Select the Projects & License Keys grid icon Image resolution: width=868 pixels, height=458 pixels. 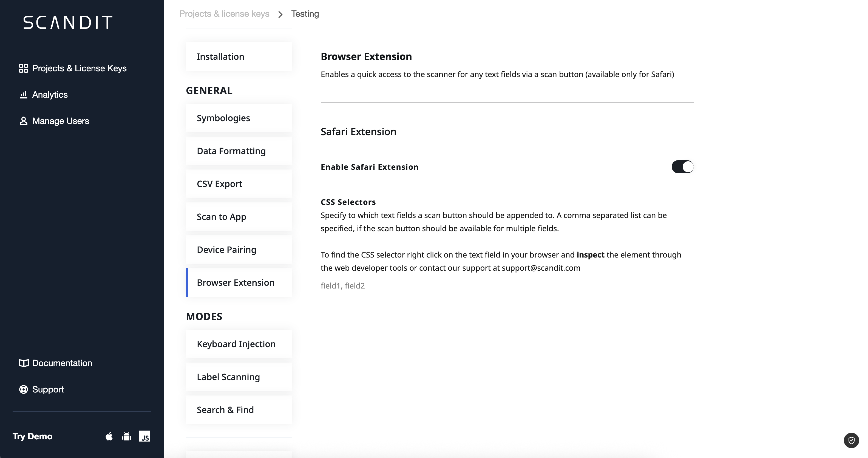pyautogui.click(x=23, y=68)
